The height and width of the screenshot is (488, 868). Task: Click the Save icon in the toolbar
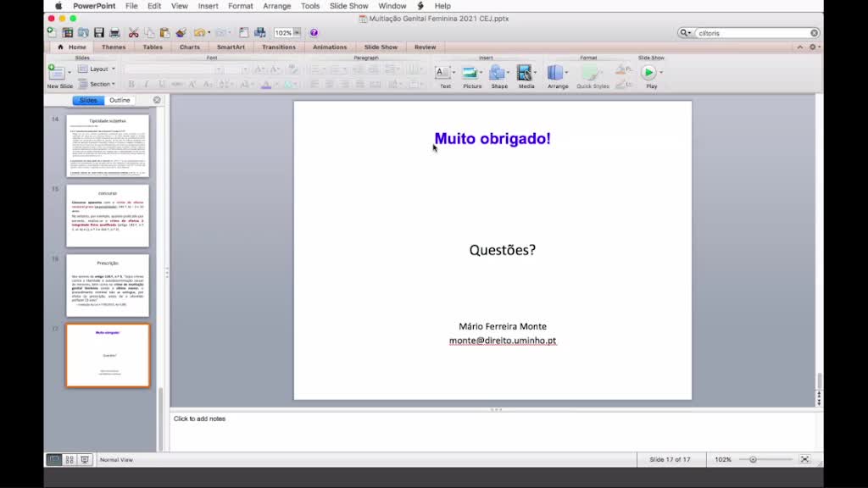coord(99,33)
